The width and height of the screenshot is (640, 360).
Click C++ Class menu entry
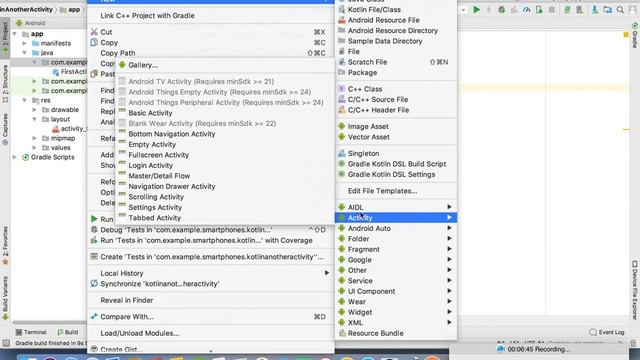(x=365, y=89)
